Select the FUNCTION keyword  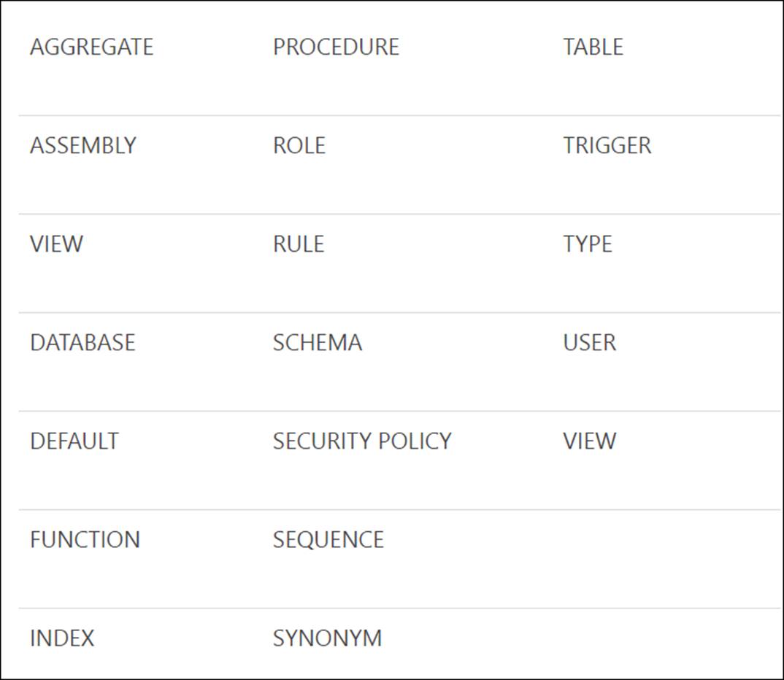coord(85,540)
